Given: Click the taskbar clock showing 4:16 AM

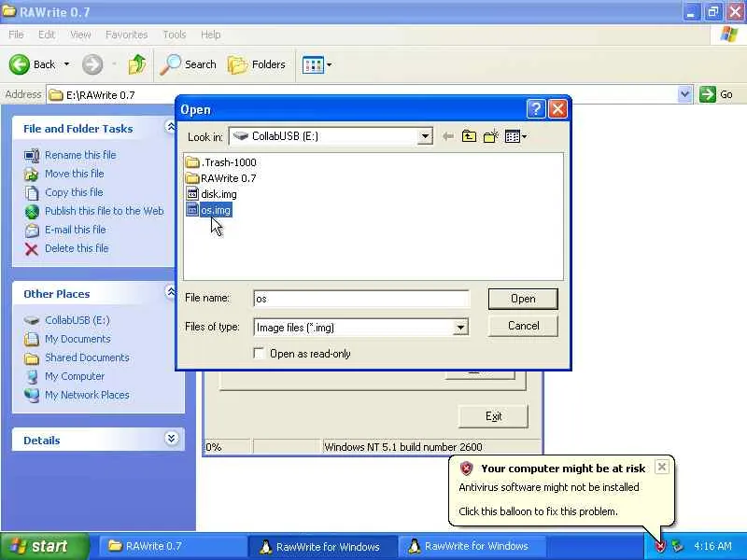Looking at the screenshot, I should pyautogui.click(x=712, y=546).
